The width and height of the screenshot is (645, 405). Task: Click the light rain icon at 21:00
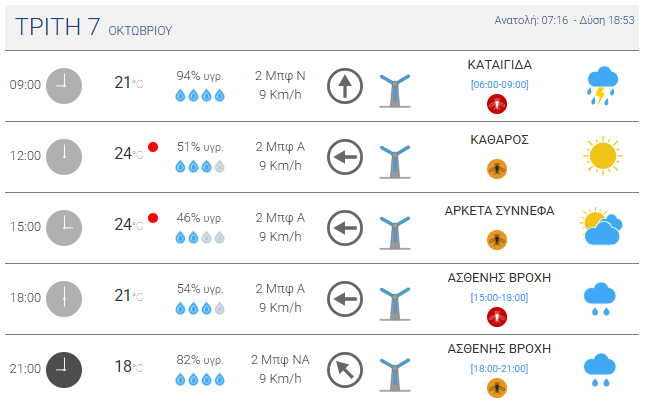[600, 369]
